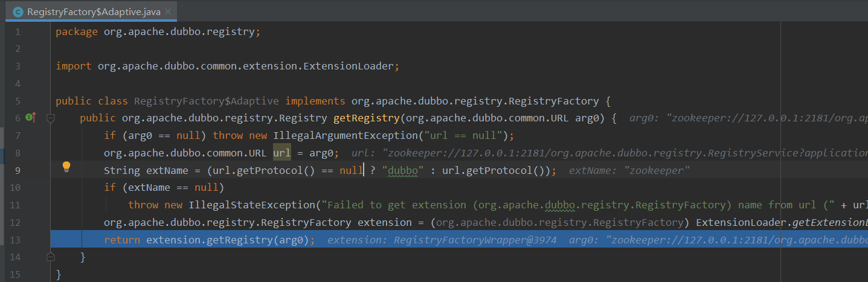Click the "dubbo" string literal on line 9
Screen dimensions: 868x282
(403, 170)
